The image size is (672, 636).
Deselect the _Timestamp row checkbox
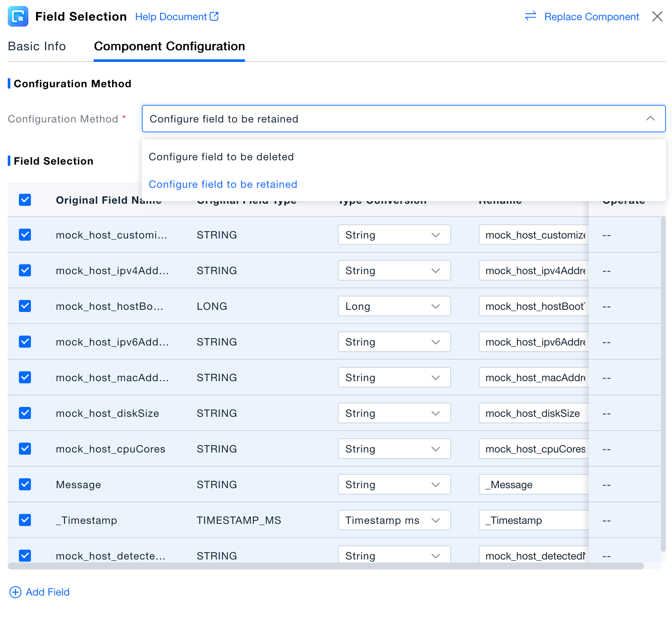tap(25, 520)
